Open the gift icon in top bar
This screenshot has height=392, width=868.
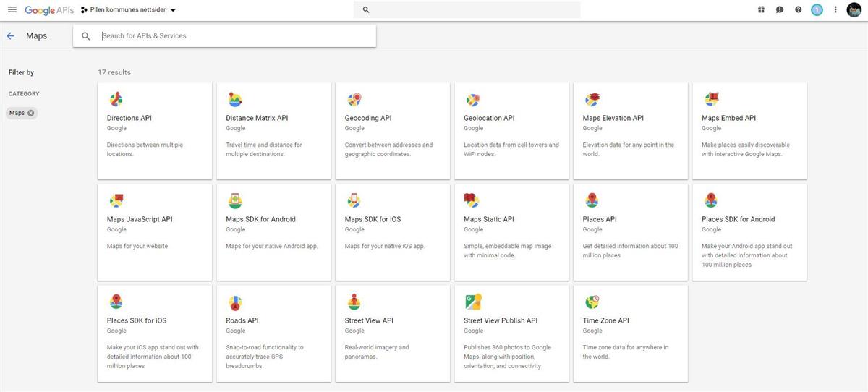(761, 10)
